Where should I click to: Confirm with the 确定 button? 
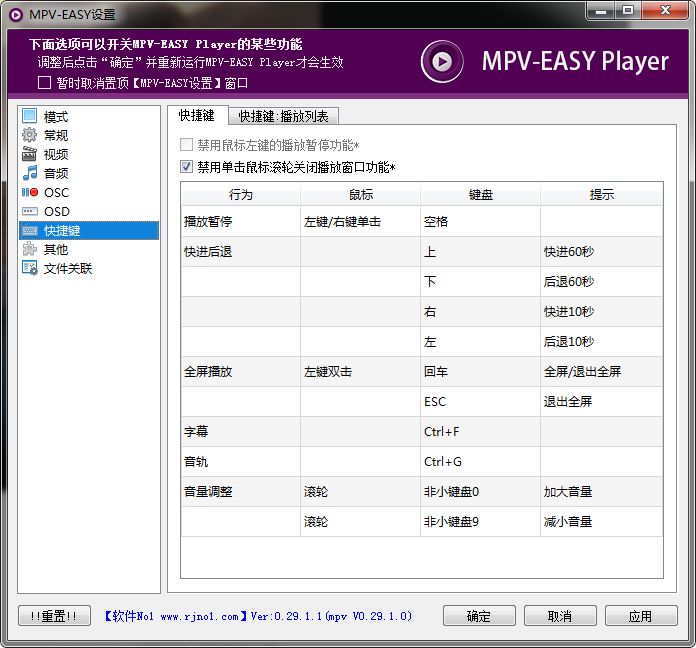click(x=479, y=616)
